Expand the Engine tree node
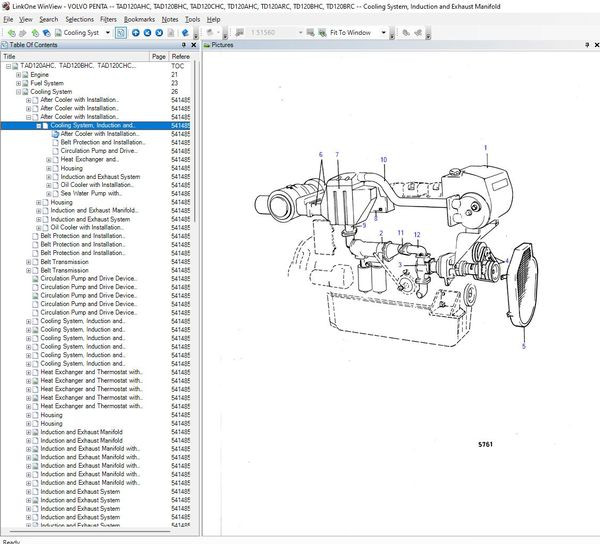The image size is (600, 544). (x=17, y=75)
